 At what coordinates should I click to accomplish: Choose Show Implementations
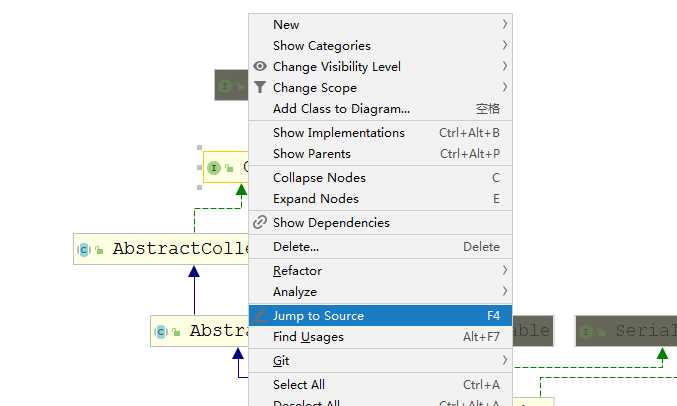tap(380, 133)
